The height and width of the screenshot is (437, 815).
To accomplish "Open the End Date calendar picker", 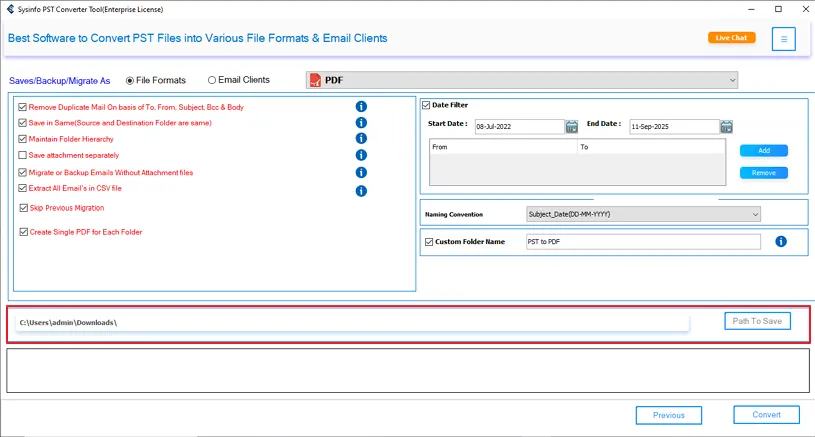I will (x=726, y=127).
